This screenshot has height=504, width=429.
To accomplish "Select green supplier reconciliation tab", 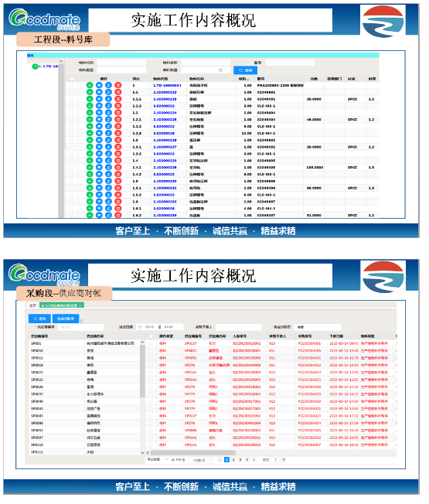I will click(x=62, y=305).
